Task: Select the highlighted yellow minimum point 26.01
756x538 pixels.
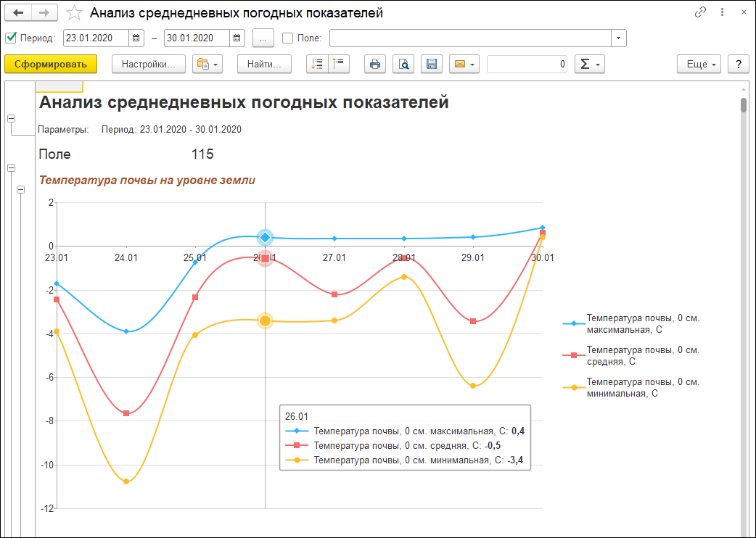Action: (x=265, y=320)
